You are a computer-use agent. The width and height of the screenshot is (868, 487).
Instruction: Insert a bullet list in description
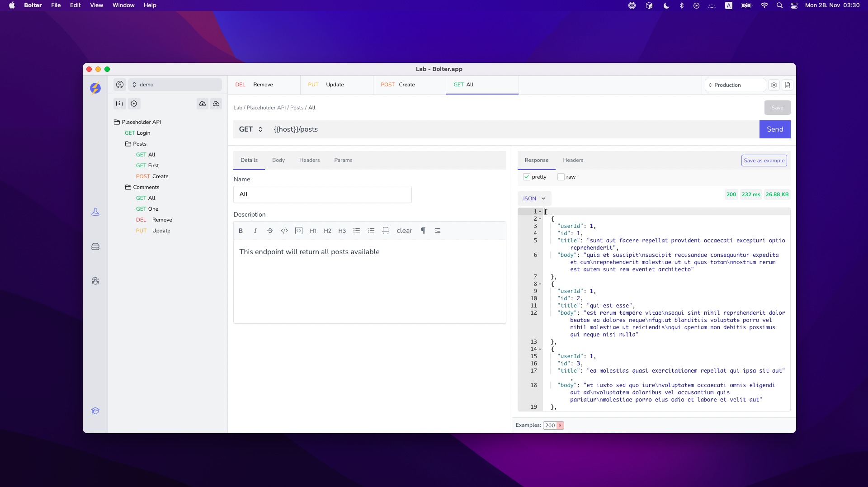(357, 231)
